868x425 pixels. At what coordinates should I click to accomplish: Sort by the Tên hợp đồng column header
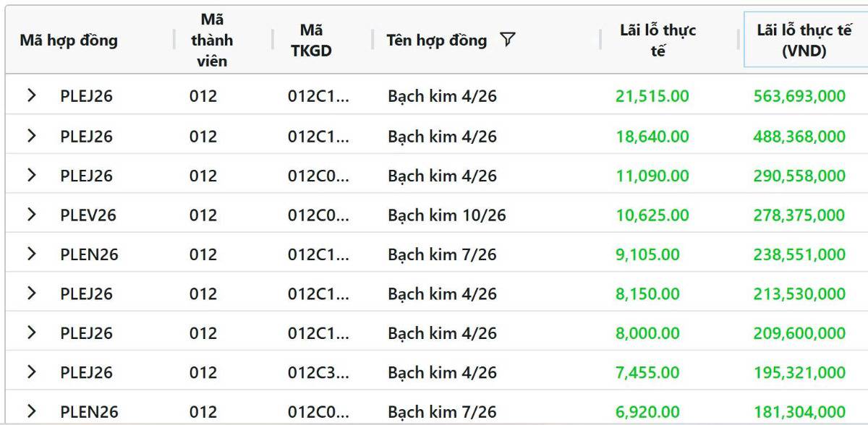tap(437, 40)
